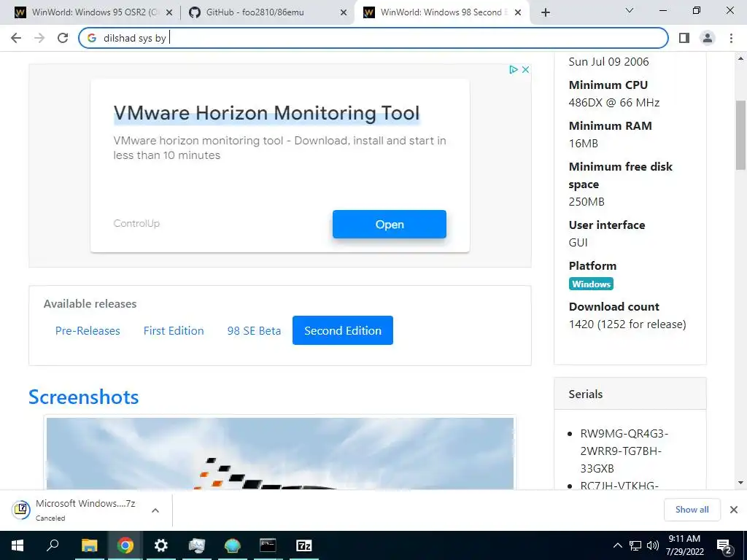
Task: Open 7-Zip from taskbar
Action: pos(304,545)
